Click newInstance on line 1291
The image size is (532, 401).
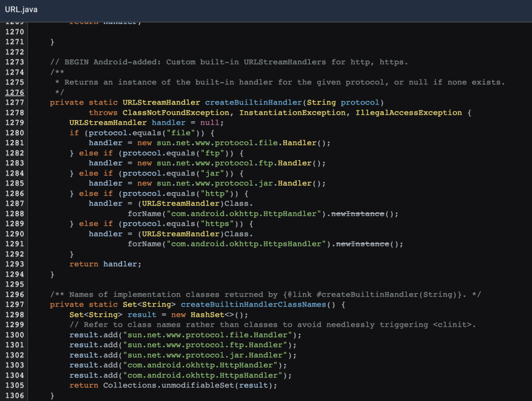[363, 244]
